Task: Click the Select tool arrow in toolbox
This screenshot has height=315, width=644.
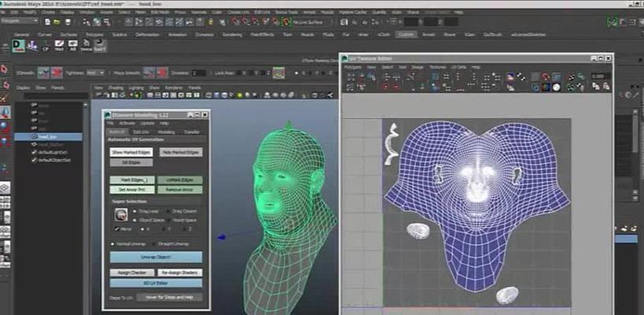Action: [5, 69]
